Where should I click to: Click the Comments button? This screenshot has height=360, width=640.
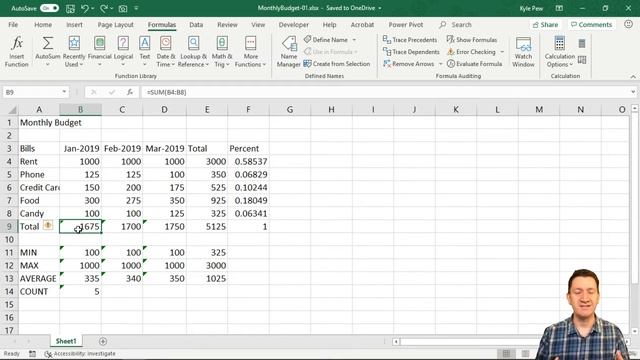591,24
